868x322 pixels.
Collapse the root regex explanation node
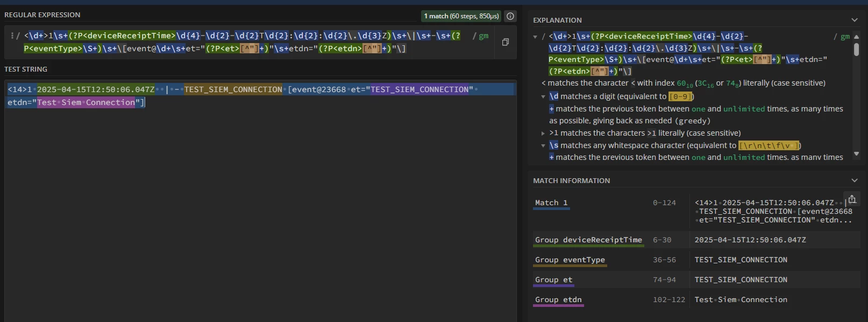535,37
